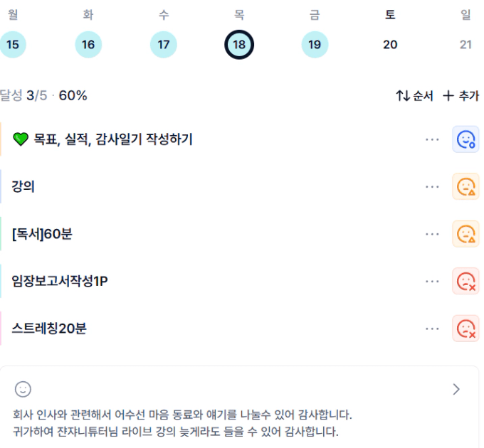The height and width of the screenshot is (448, 484).
Task: Expand the gratitude diary with the chevron arrow
Action: 456,389
